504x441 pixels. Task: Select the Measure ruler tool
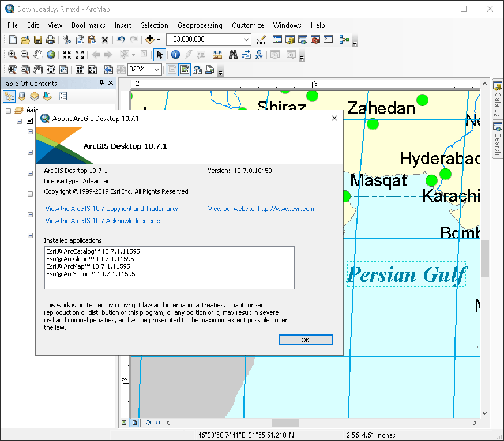[x=217, y=55]
